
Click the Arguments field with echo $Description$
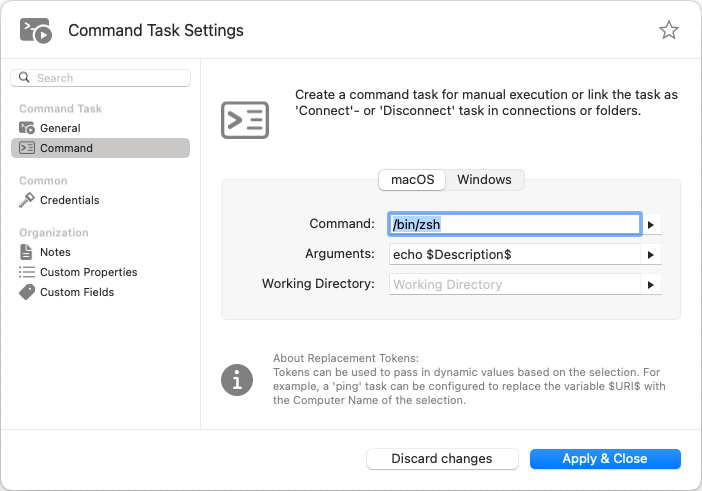click(x=513, y=255)
